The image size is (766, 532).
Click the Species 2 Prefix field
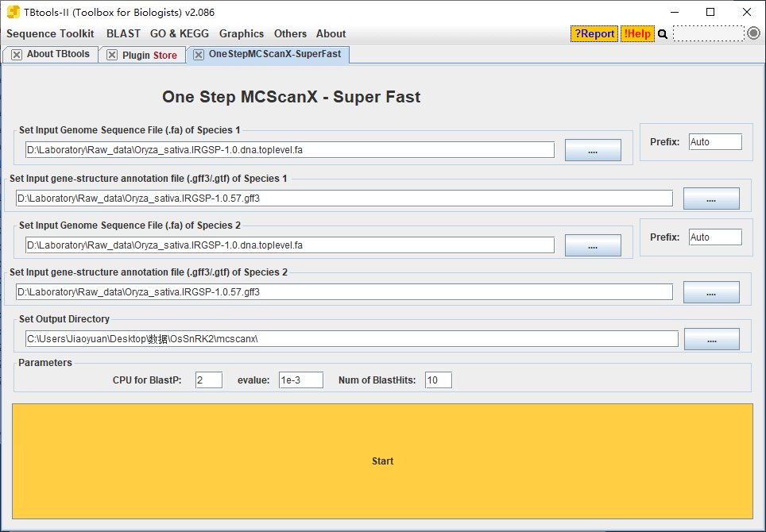click(x=715, y=237)
